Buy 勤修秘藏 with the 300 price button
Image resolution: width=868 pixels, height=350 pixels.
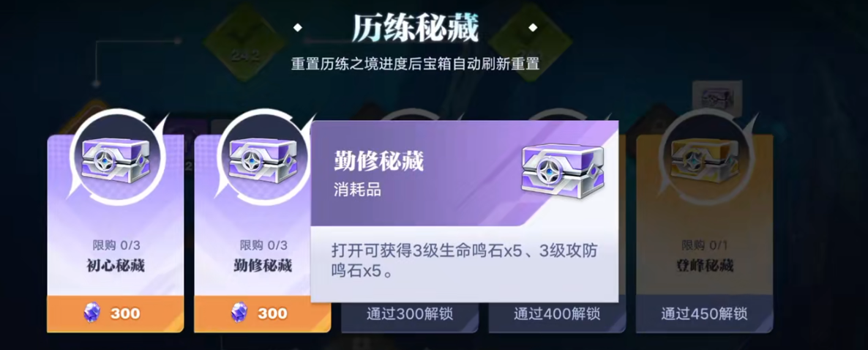pyautogui.click(x=263, y=314)
